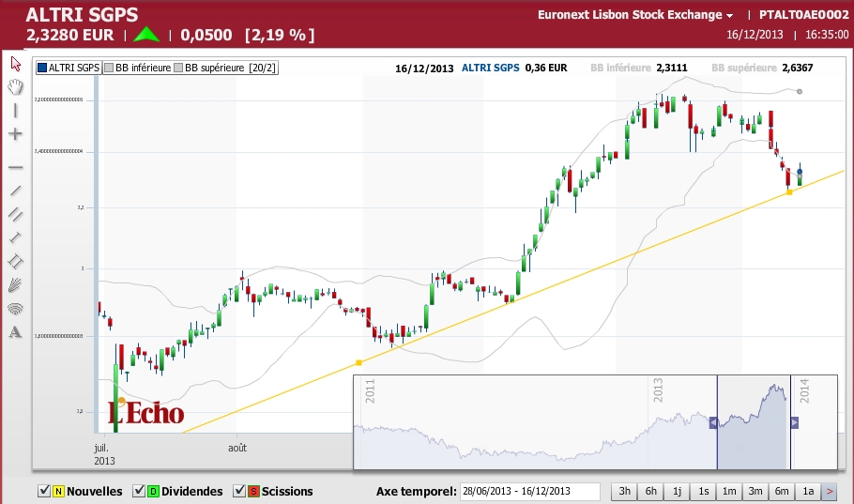Select the vertical line drawing tool
Screen dimensions: 854x504
[15, 110]
